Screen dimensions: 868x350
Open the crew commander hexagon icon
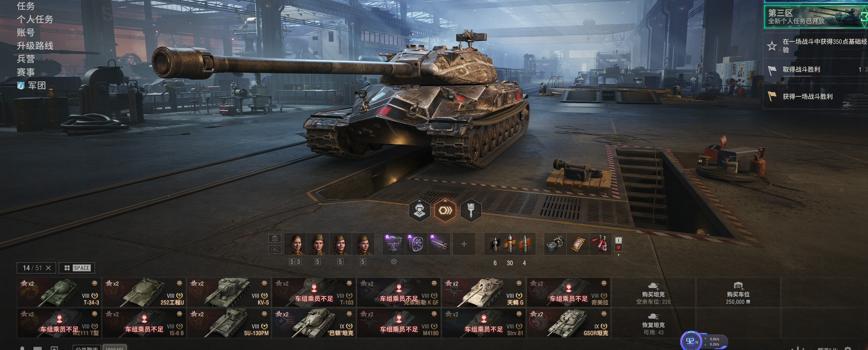point(419,210)
